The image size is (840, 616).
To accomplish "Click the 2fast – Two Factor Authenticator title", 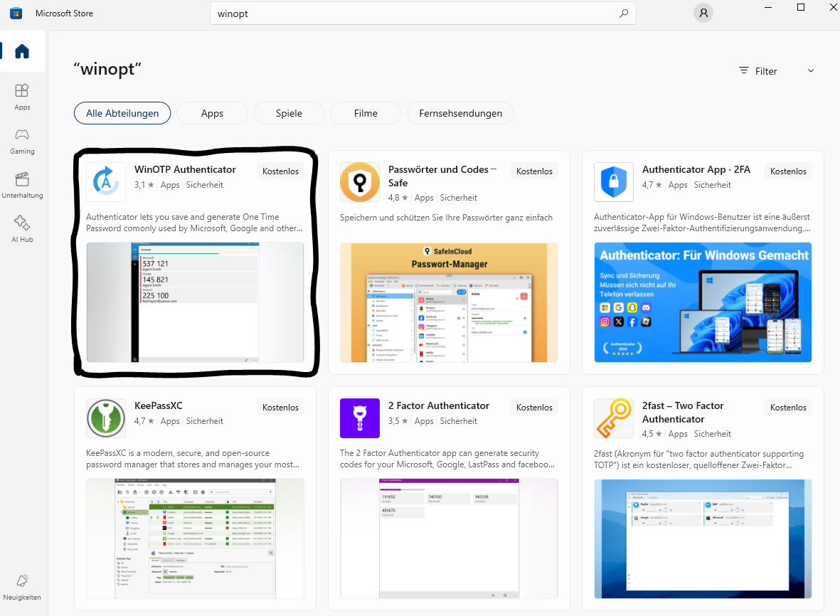I will 683,413.
